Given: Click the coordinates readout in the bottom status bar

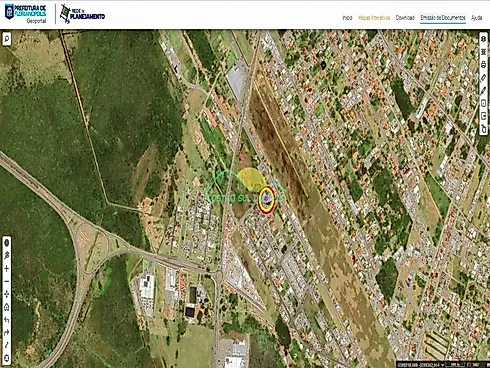Looking at the screenshot, I should pyautogui.click(x=418, y=365).
